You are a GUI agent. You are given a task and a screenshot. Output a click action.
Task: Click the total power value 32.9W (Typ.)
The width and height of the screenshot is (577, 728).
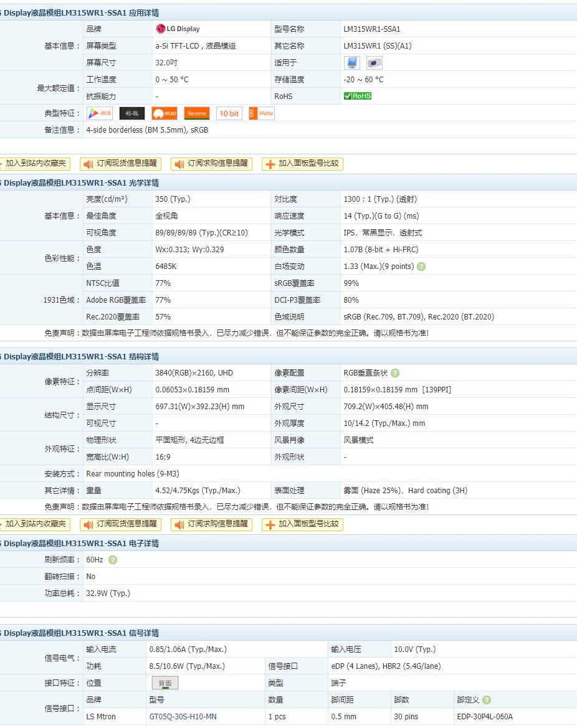coord(108,593)
